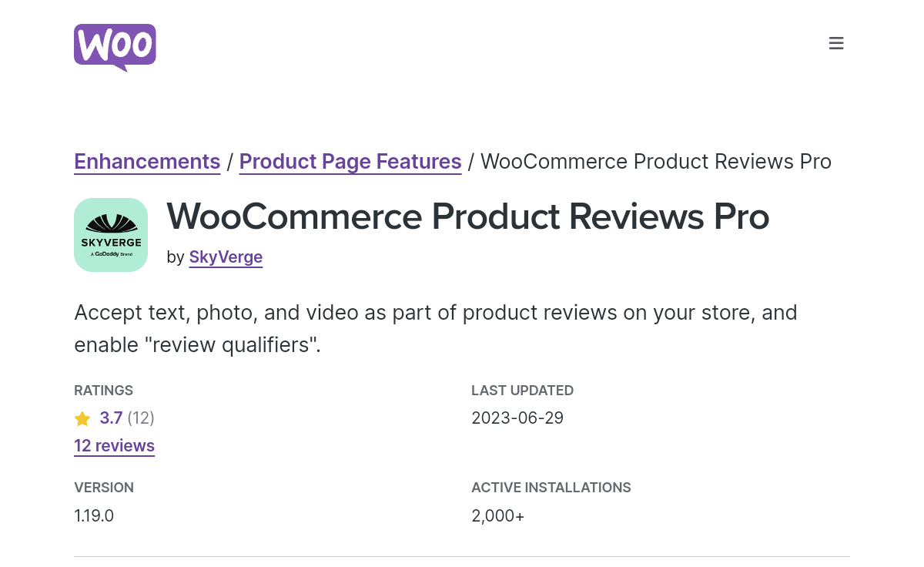Viewport: 924px width, 567px height.
Task: Open the hamburger menu
Action: point(836,43)
